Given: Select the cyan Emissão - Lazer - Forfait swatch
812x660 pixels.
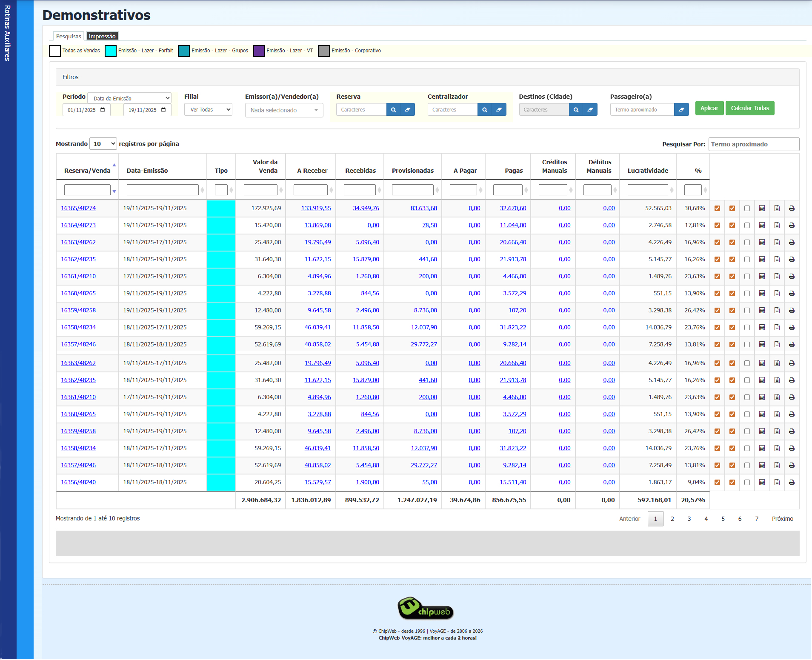Looking at the screenshot, I should click(111, 51).
